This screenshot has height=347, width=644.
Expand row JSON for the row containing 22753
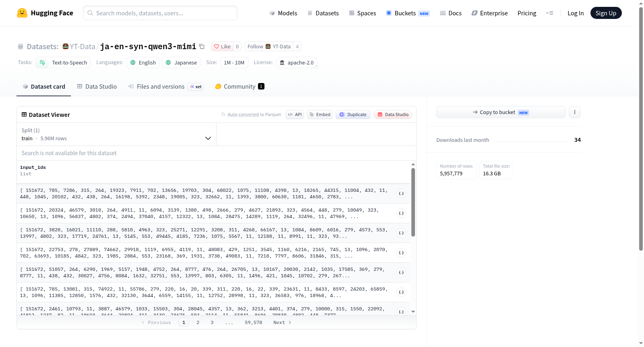tap(401, 253)
